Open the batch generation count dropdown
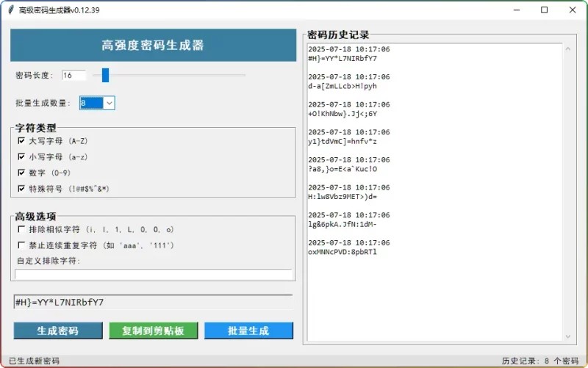 pyautogui.click(x=109, y=104)
